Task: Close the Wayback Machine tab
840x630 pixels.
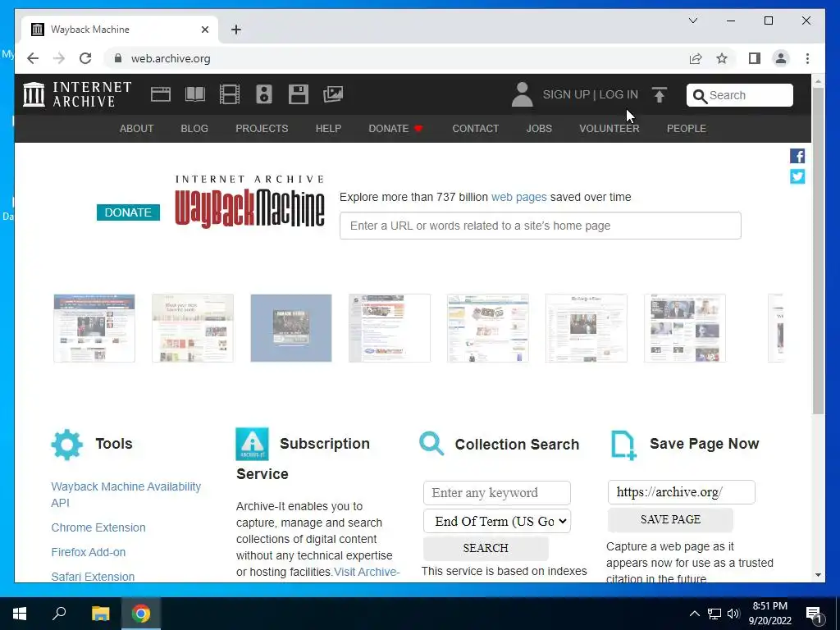Action: click(204, 30)
